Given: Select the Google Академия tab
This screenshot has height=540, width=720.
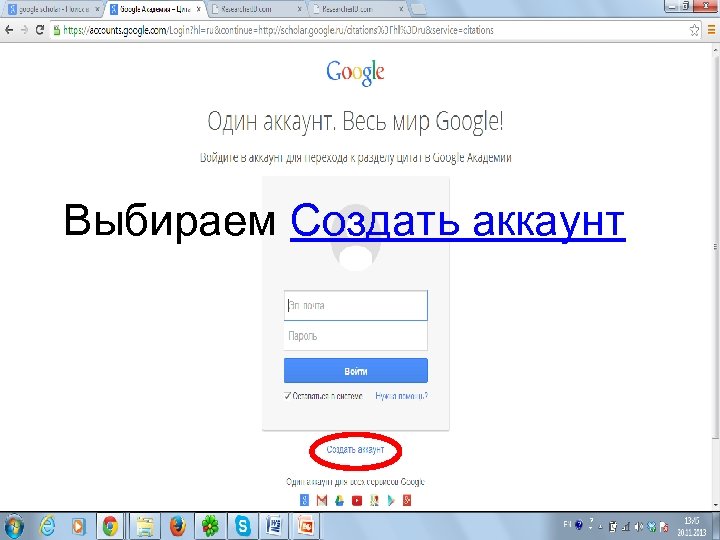Looking at the screenshot, I should (x=154, y=9).
